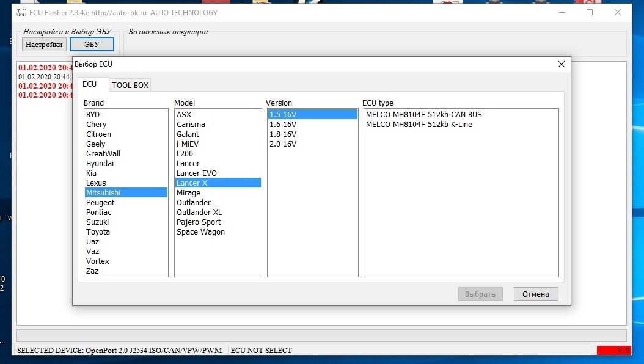The height and width of the screenshot is (364, 644).
Task: Select the ECU tab
Action: (x=90, y=84)
